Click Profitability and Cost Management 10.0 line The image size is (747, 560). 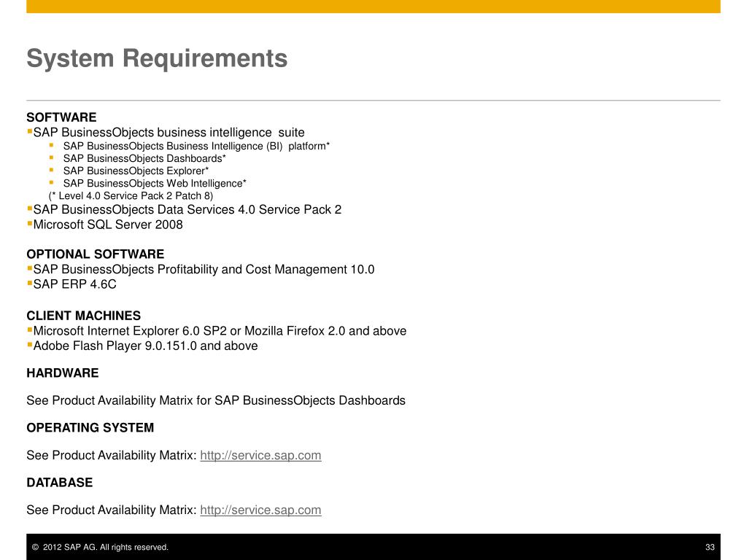(204, 270)
